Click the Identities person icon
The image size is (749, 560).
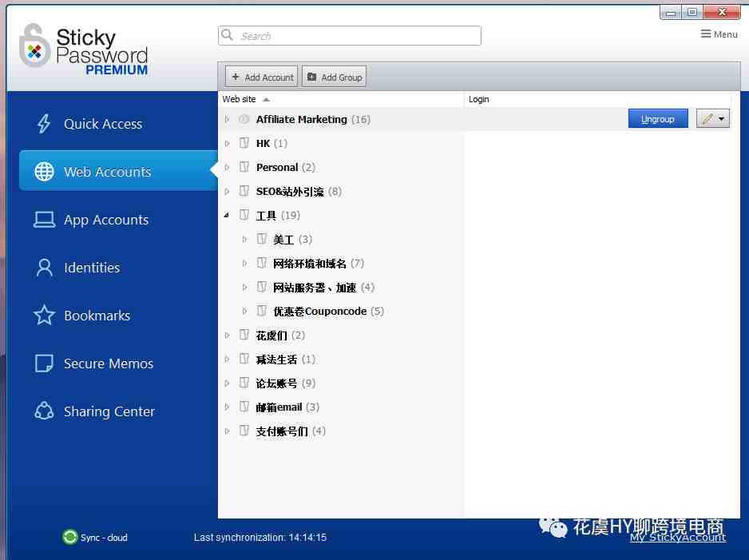[x=44, y=268]
